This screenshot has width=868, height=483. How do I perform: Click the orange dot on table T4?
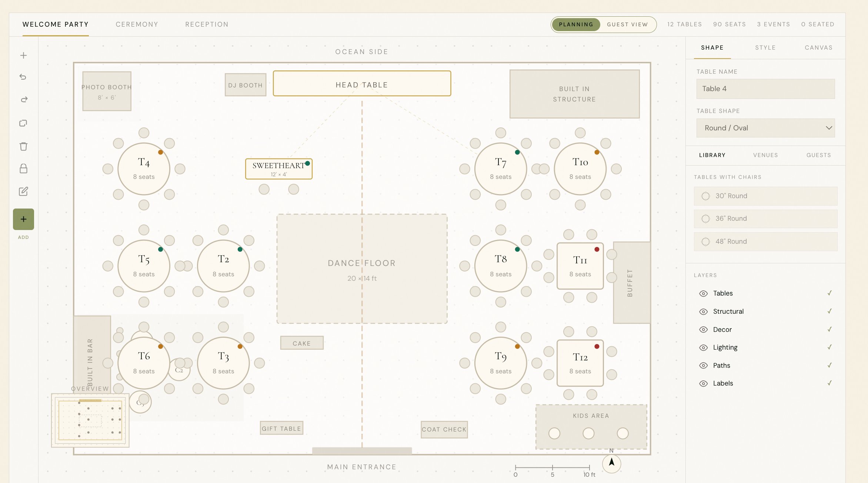click(x=161, y=152)
